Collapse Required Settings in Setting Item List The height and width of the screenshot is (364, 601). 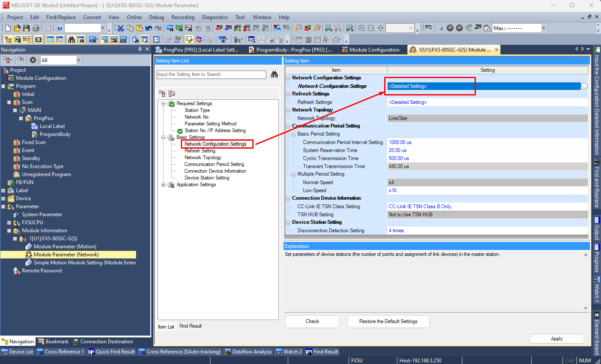(x=164, y=103)
